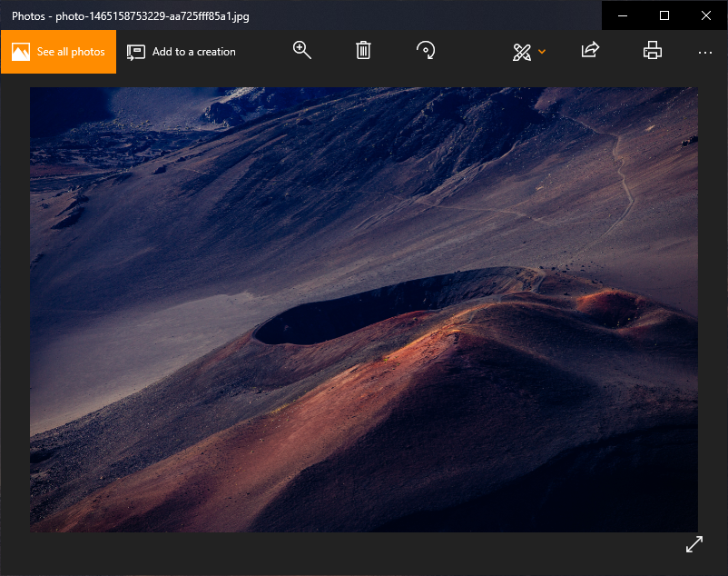728x576 pixels.
Task: Open the See more ellipsis menu
Action: point(705,52)
